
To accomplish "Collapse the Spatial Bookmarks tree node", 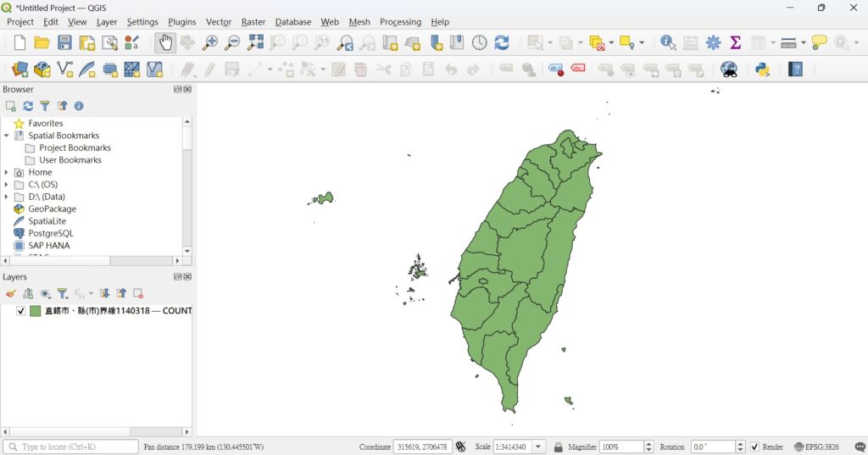I will [x=7, y=136].
